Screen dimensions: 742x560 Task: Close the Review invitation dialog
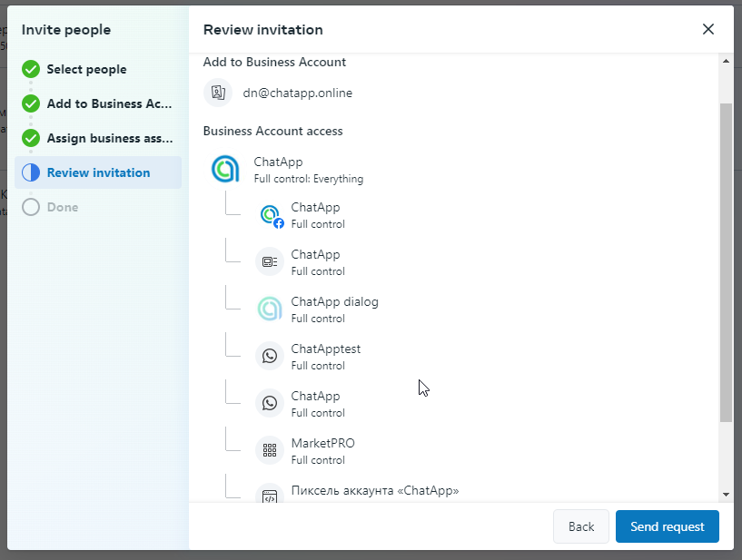point(708,29)
